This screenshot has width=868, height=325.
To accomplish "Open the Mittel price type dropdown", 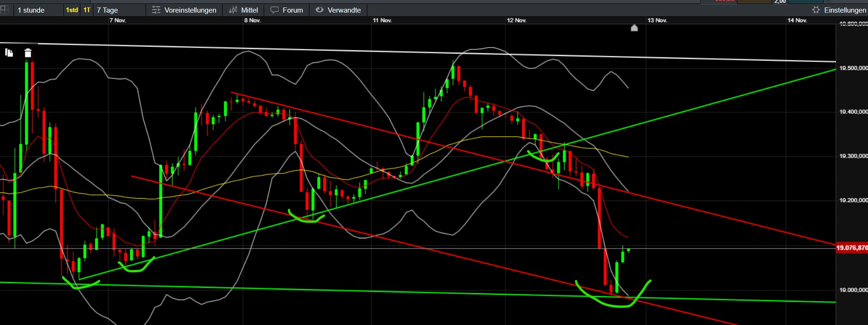I will [x=244, y=10].
